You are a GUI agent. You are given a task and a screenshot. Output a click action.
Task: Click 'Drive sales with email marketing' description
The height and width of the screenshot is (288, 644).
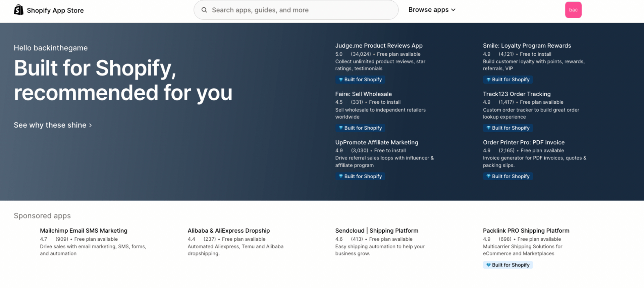click(x=93, y=250)
